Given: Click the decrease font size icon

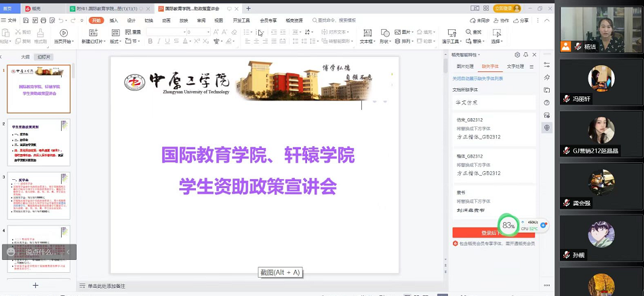Looking at the screenshot, I should click(225, 32).
